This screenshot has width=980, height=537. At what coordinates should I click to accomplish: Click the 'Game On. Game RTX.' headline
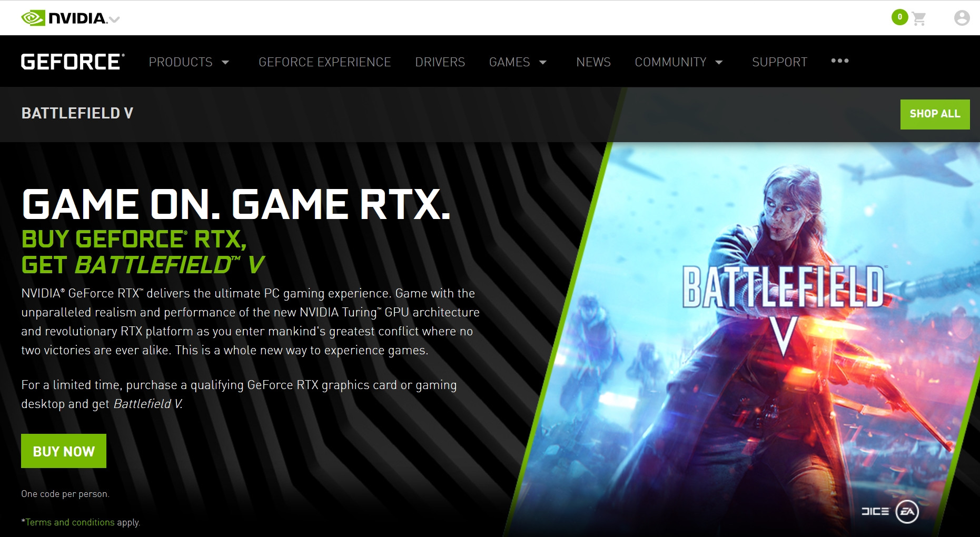[236, 204]
